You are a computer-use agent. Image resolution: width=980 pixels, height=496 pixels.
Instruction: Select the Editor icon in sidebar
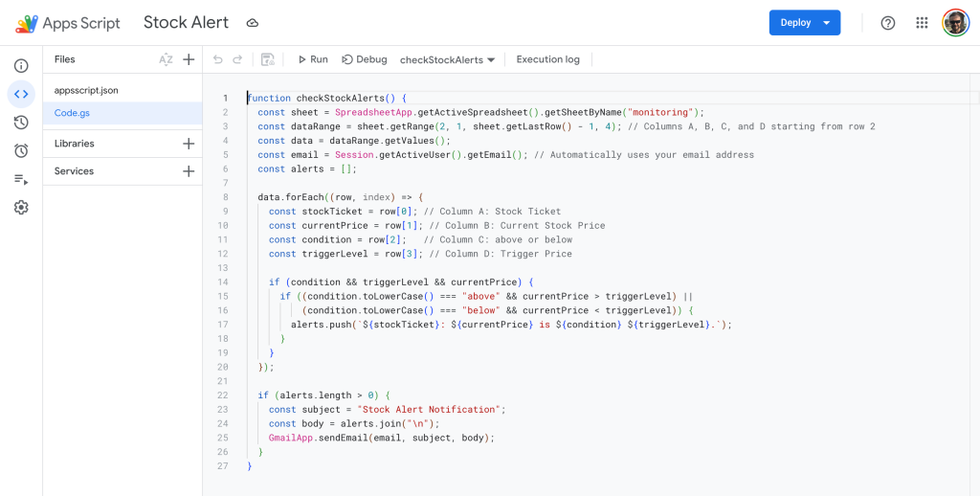click(x=21, y=94)
